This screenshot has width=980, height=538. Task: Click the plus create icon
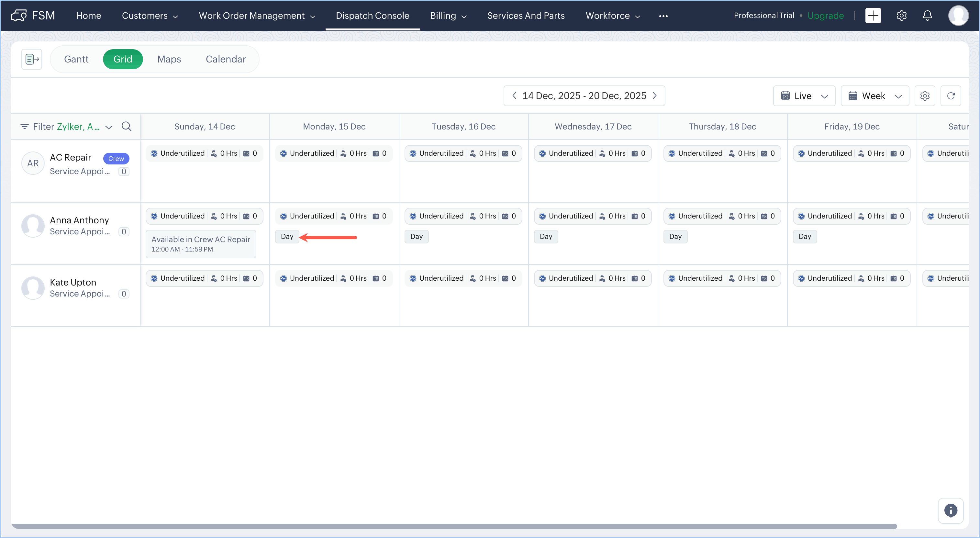coord(873,16)
